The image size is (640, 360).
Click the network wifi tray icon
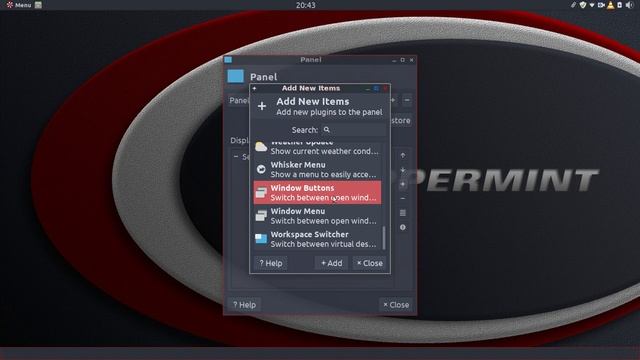coord(592,5)
